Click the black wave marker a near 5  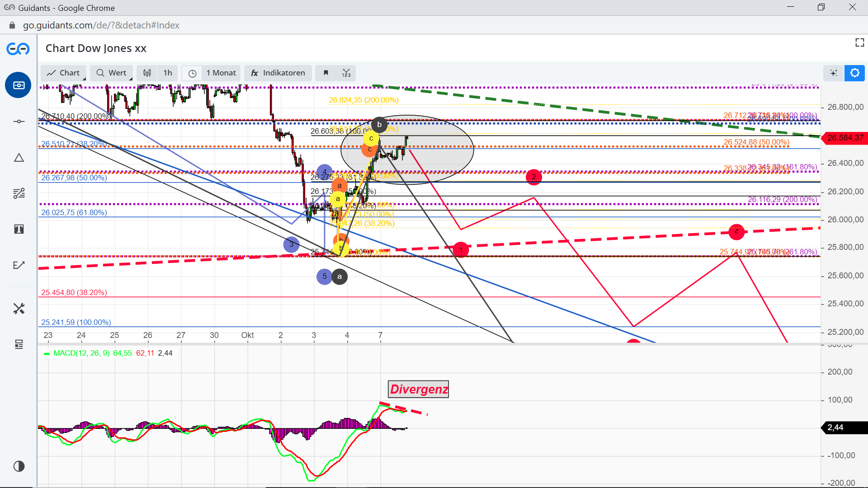340,277
